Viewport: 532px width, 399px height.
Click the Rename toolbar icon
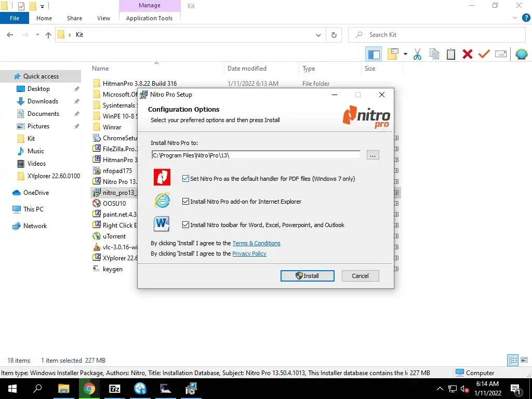(x=501, y=54)
